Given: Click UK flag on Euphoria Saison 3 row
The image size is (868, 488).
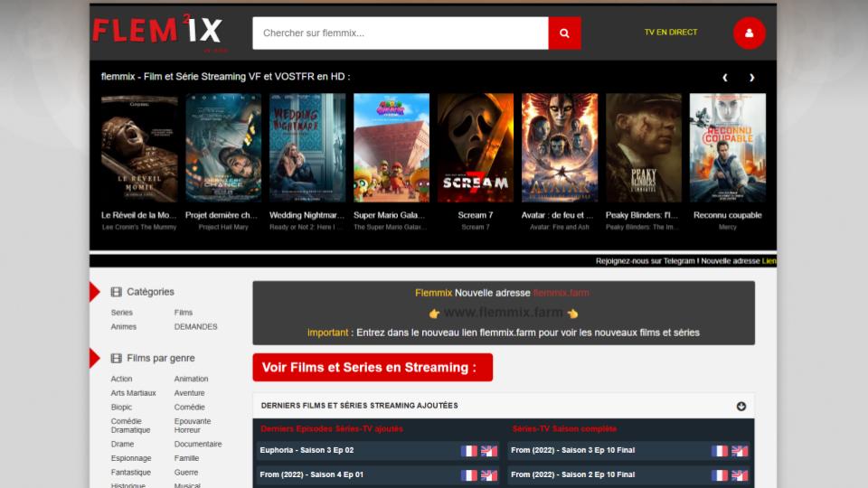Looking at the screenshot, I should coord(489,451).
